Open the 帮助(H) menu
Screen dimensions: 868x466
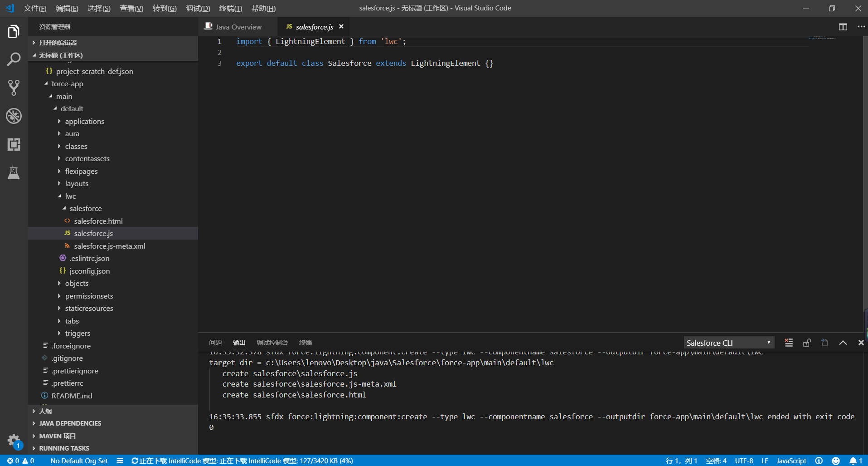[x=263, y=8]
